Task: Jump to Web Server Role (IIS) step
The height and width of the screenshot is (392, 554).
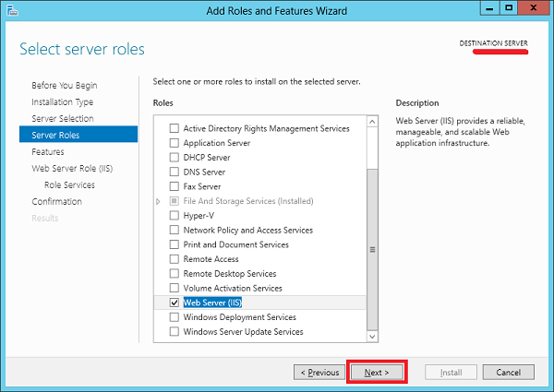Action: [72, 168]
